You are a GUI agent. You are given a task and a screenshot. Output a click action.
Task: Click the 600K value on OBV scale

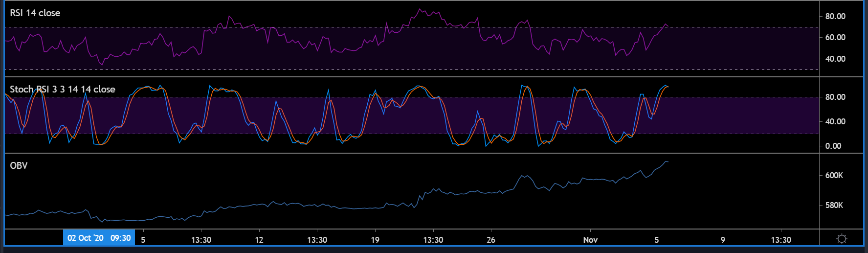click(x=834, y=175)
